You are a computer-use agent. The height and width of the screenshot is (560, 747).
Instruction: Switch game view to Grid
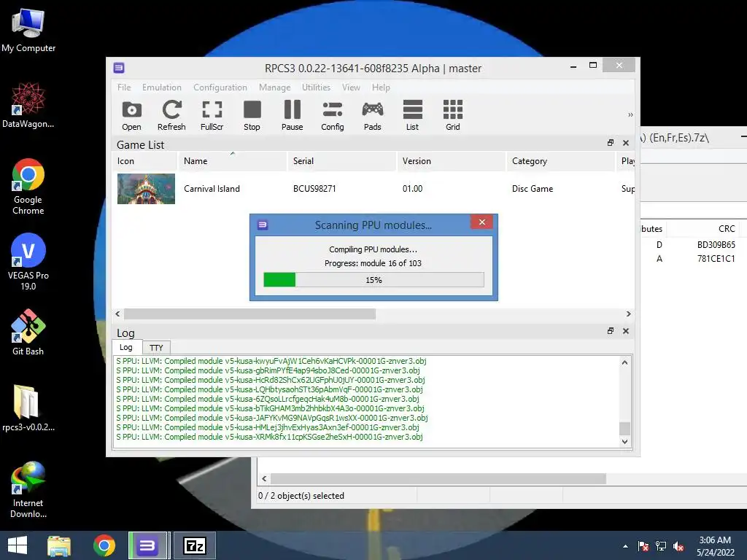point(452,115)
